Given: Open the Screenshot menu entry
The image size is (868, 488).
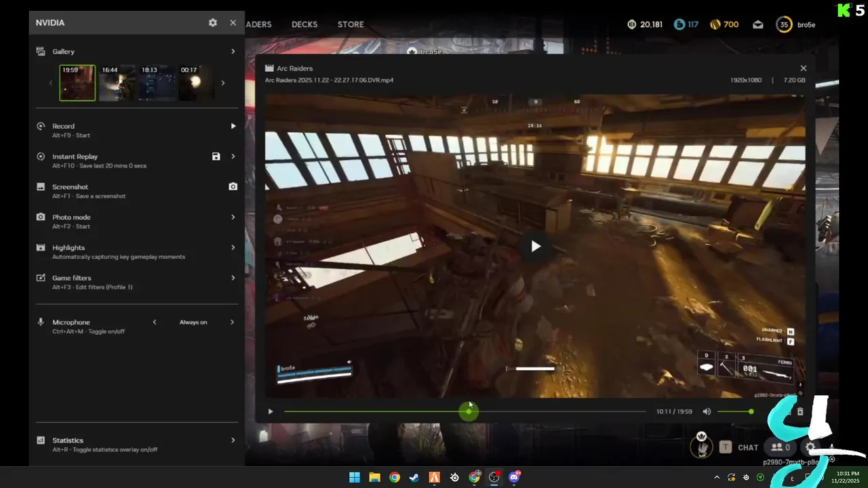Looking at the screenshot, I should click(137, 191).
